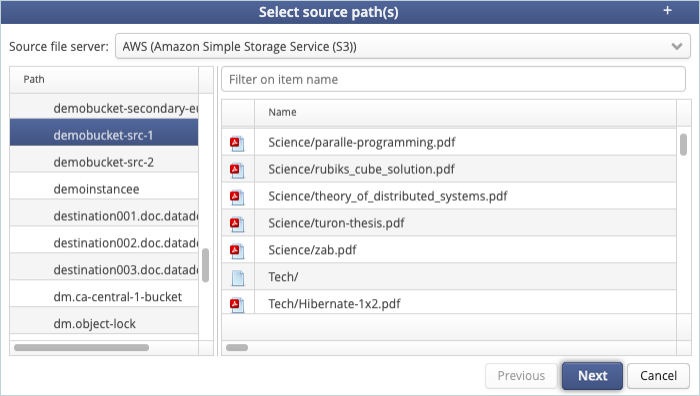Click the Name column header
Screen dimensions: 700x396
[465, 113]
